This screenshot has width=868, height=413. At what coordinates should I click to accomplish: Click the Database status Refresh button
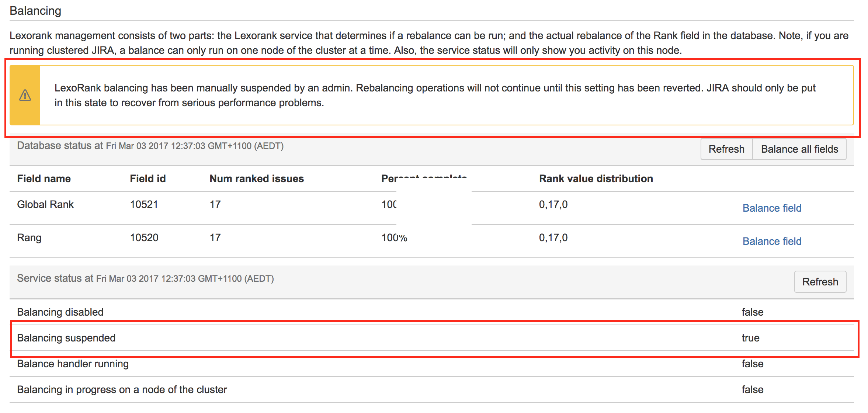(726, 149)
